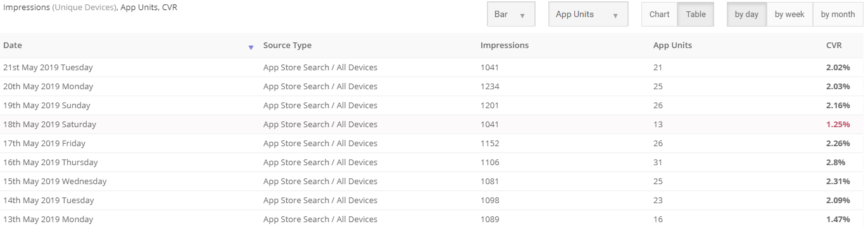The height and width of the screenshot is (231, 868).
Task: Switch to Table view
Action: click(x=696, y=15)
